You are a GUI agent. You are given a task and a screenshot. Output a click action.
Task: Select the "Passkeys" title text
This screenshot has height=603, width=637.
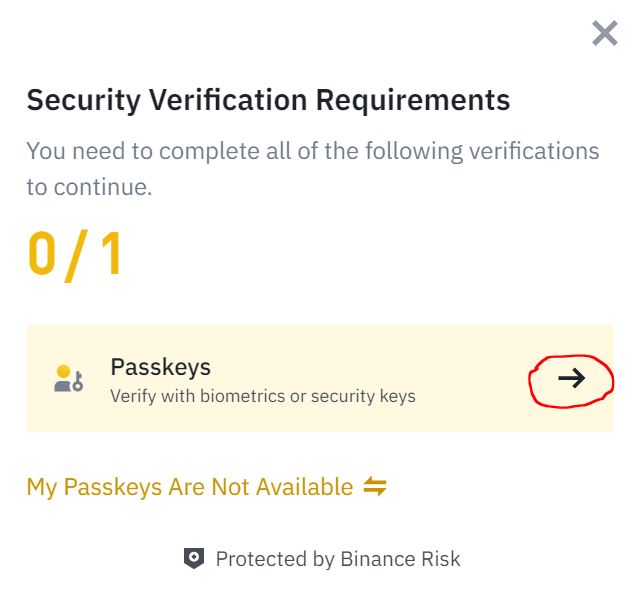[x=160, y=366]
